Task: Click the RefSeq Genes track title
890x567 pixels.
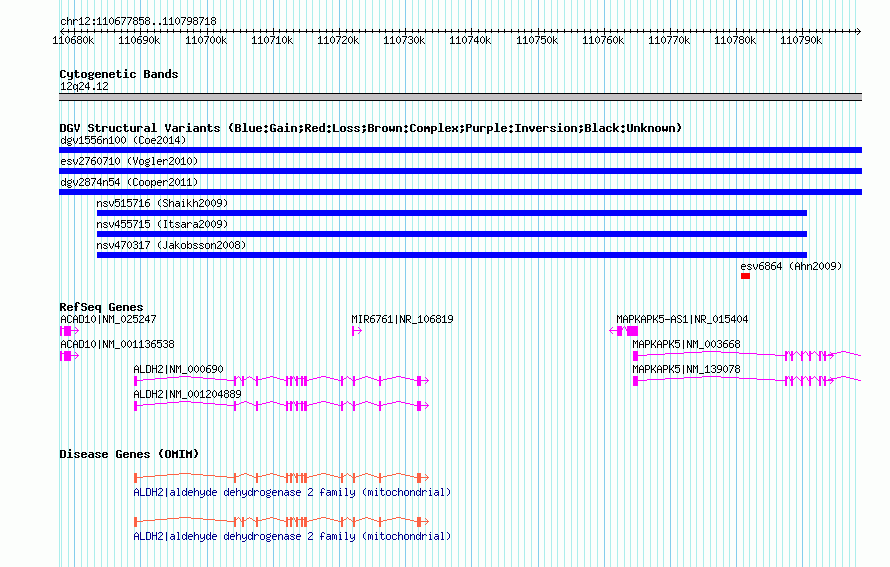Action: pyautogui.click(x=101, y=307)
